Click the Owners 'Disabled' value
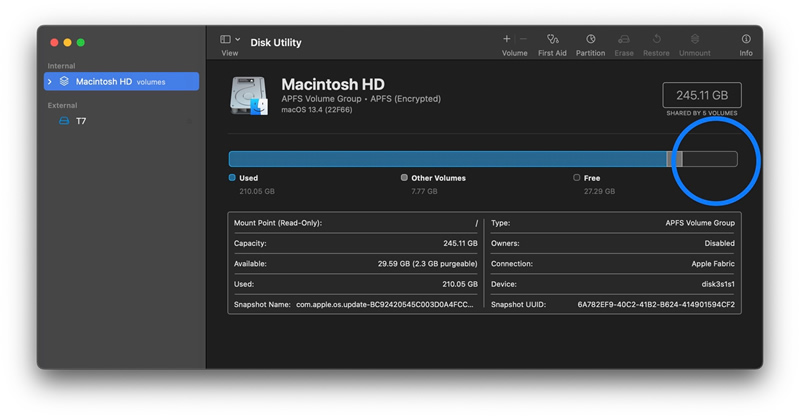Screen dimensions: 800x418 719,243
